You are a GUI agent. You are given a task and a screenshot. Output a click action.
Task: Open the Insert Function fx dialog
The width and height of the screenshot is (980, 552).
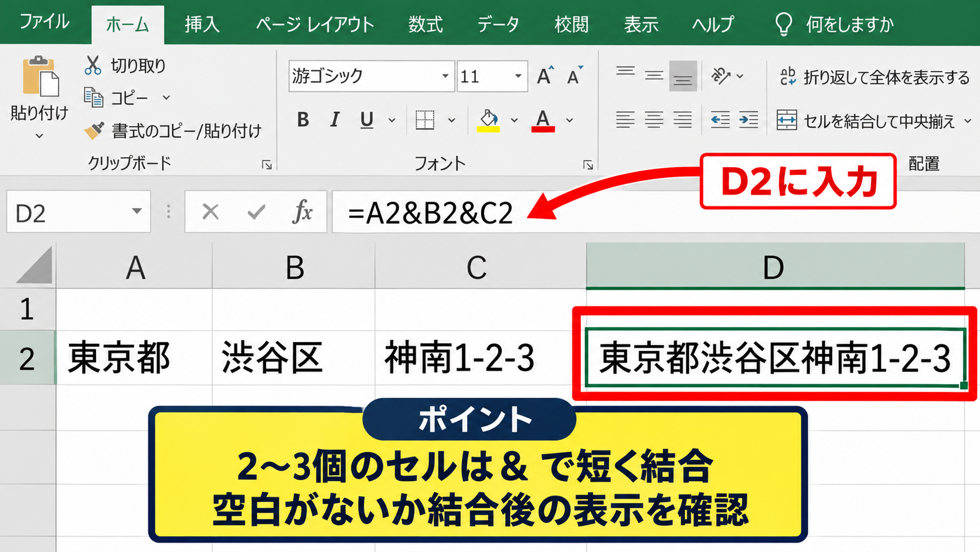click(302, 212)
